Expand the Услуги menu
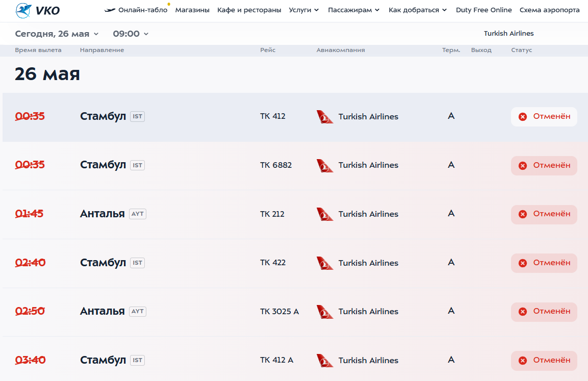This screenshot has height=381, width=588. pos(304,10)
